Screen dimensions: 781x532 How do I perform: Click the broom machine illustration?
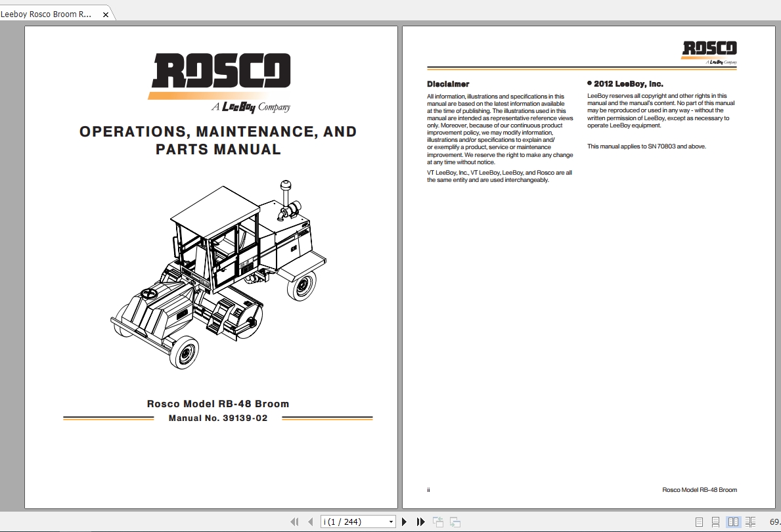tap(219, 273)
